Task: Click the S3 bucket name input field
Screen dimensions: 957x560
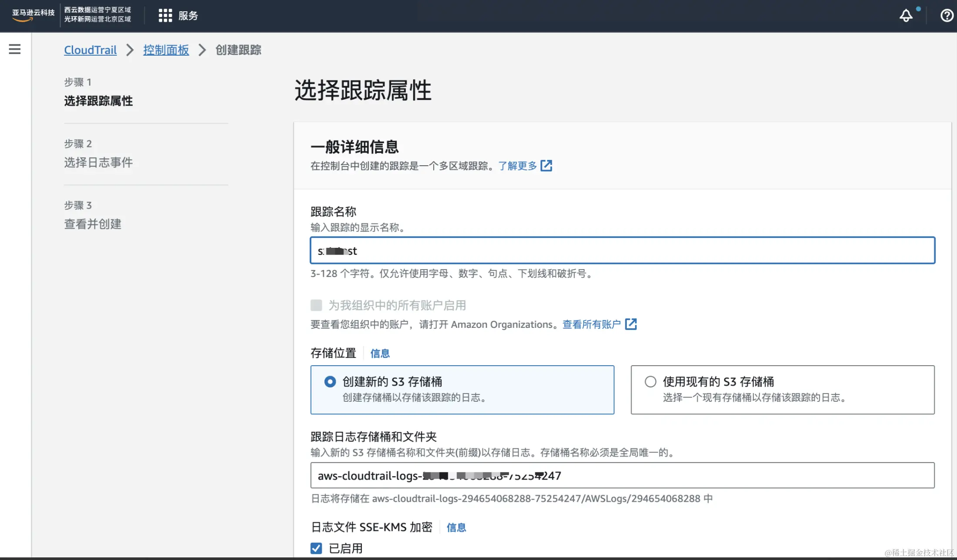Action: point(622,475)
